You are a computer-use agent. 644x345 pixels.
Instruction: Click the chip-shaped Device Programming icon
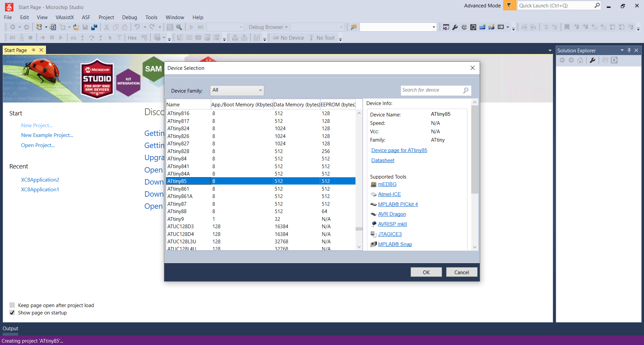(473, 27)
